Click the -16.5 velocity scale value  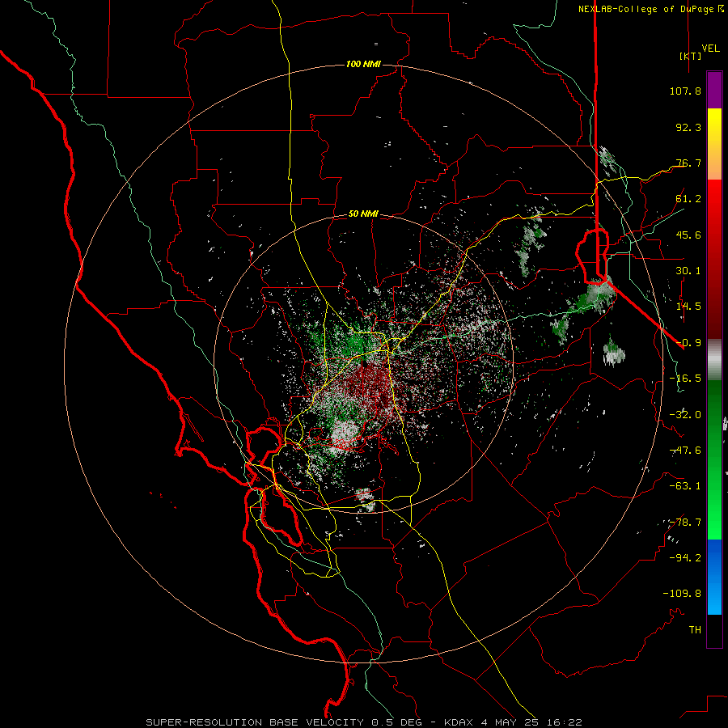coord(685,379)
